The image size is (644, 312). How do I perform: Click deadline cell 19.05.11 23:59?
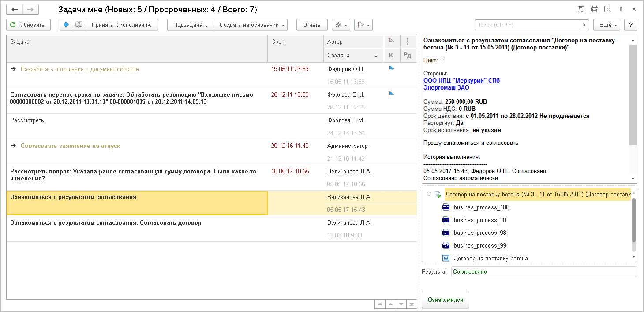click(x=290, y=69)
